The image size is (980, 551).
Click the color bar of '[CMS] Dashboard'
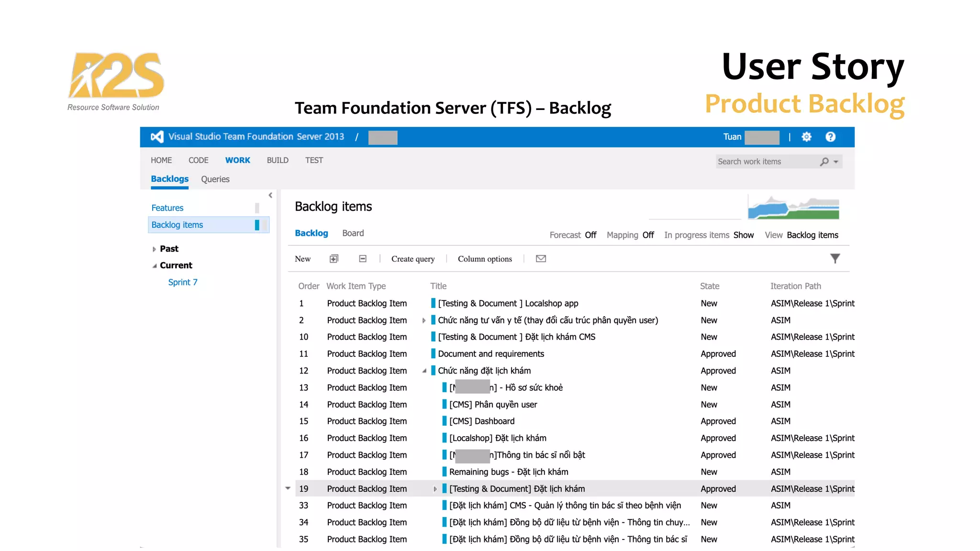445,421
